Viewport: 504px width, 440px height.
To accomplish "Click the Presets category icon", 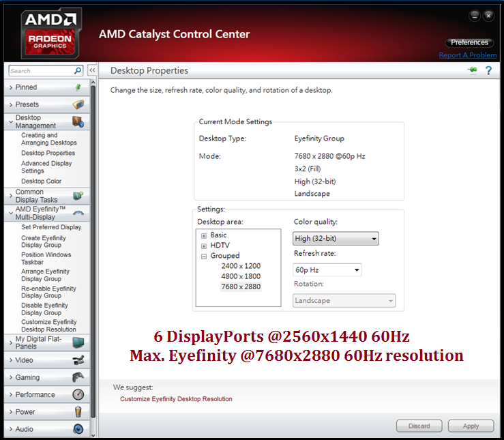I will coord(78,104).
